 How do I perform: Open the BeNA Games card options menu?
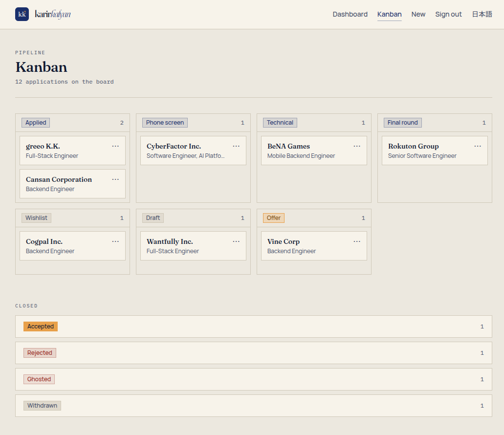(x=357, y=146)
